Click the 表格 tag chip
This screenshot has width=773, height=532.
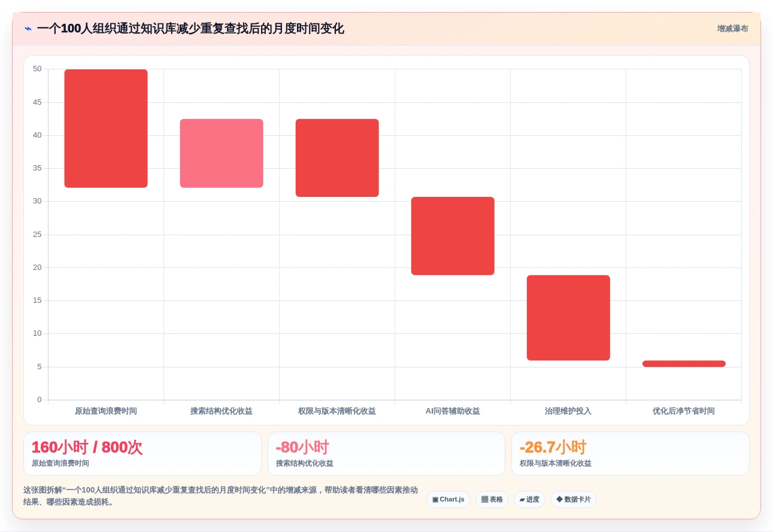(x=492, y=500)
